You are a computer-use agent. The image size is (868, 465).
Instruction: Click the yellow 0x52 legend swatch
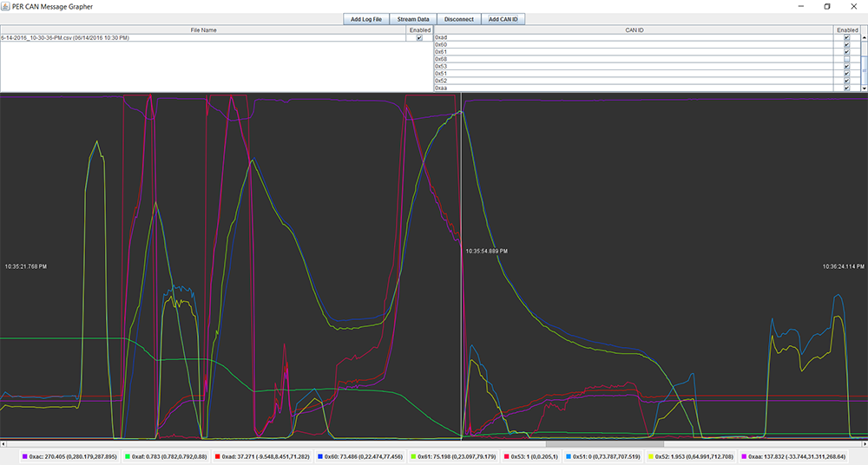(652, 455)
